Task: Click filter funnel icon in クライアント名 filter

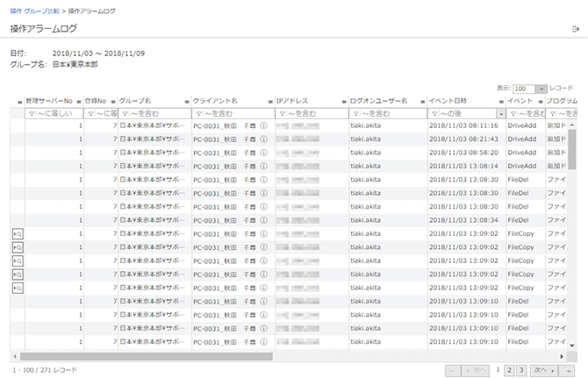Action: coord(198,114)
